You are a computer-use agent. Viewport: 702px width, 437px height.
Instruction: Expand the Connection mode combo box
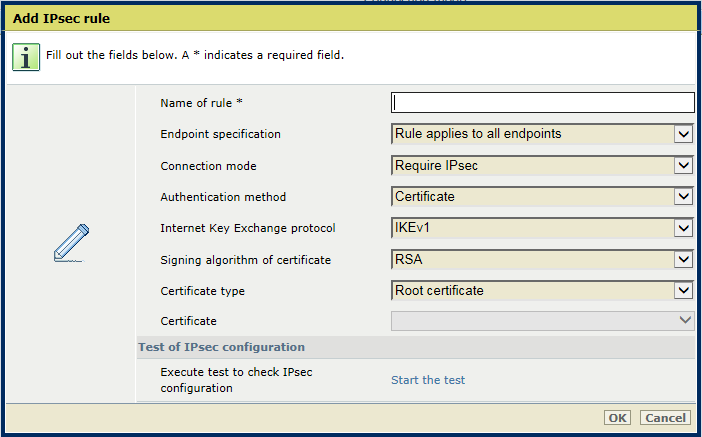543,166
